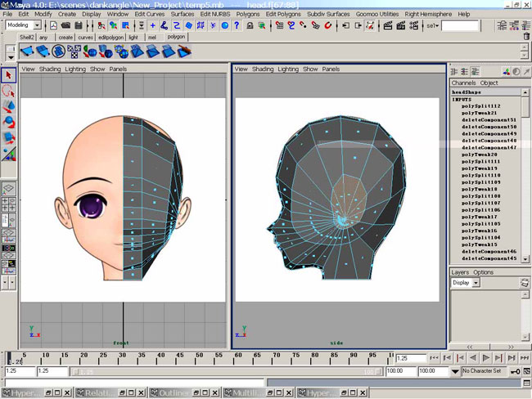Toggle snap to curves magnet
The height and width of the screenshot is (399, 532).
(291, 25)
